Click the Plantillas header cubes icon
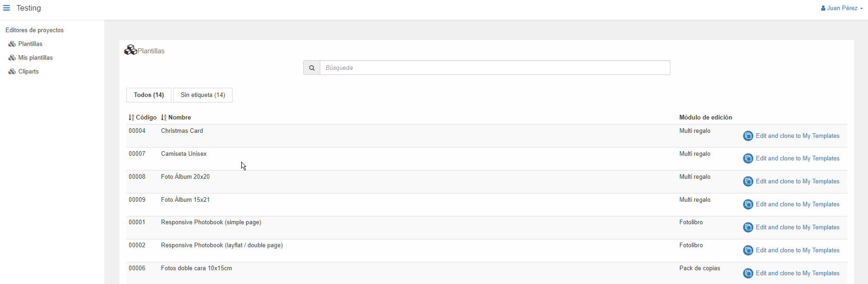Screen dimensions: 868x284 (130, 50)
